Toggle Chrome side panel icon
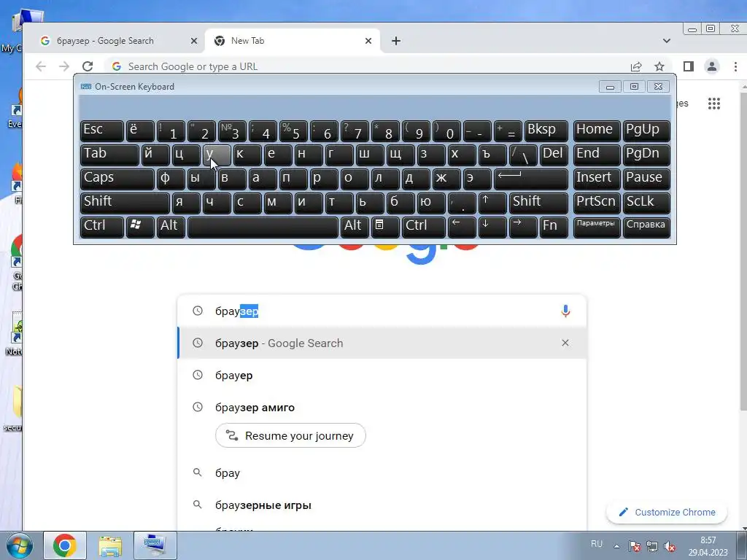This screenshot has width=747, height=560. pyautogui.click(x=689, y=66)
